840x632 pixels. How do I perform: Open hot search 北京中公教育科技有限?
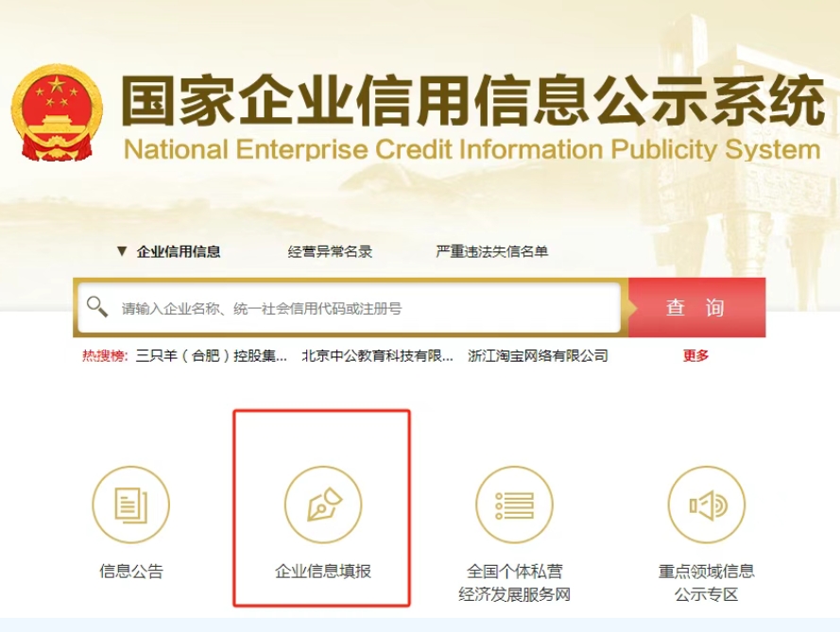pos(377,355)
